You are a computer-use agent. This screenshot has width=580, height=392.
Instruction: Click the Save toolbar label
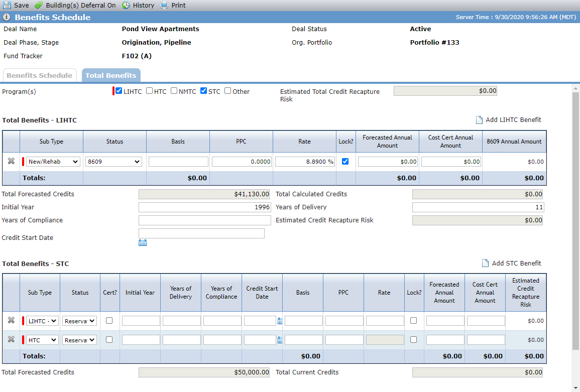(x=22, y=5)
